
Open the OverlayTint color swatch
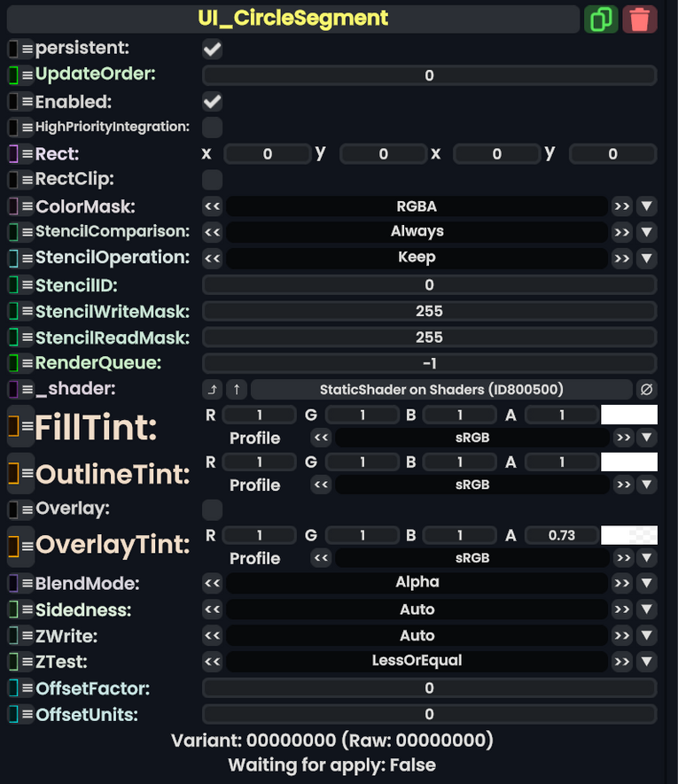(x=629, y=535)
